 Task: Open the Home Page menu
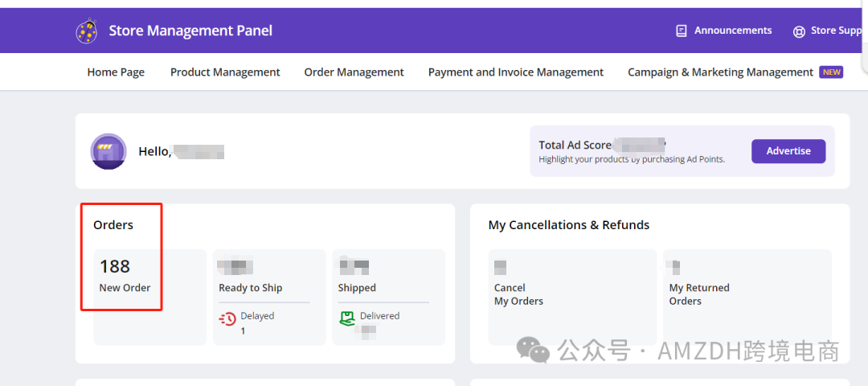point(116,72)
